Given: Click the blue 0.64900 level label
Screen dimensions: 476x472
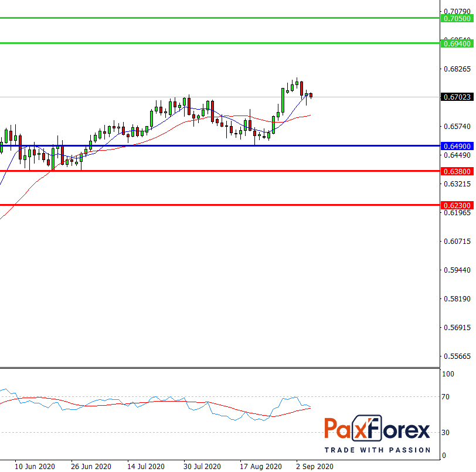Looking at the screenshot, I should tap(457, 147).
